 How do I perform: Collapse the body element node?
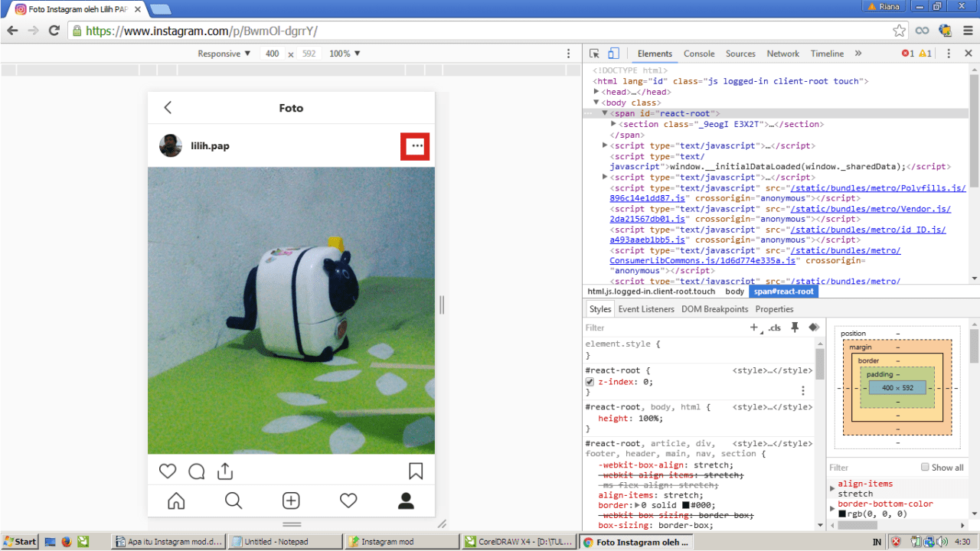(596, 103)
